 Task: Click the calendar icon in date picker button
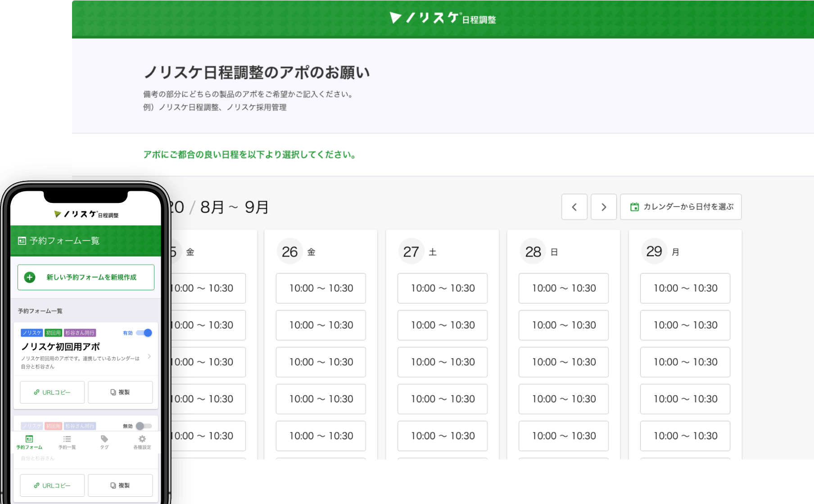tap(634, 207)
